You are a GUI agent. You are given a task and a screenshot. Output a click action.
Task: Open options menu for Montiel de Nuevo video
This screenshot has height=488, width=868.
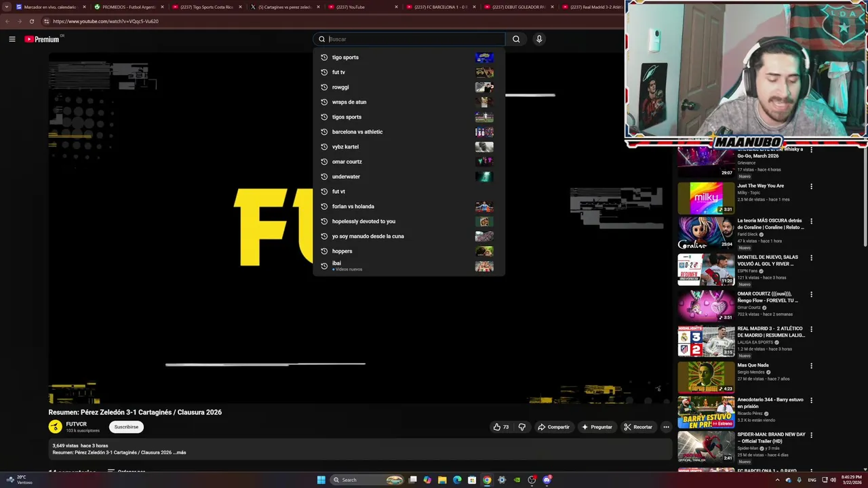[811, 258]
